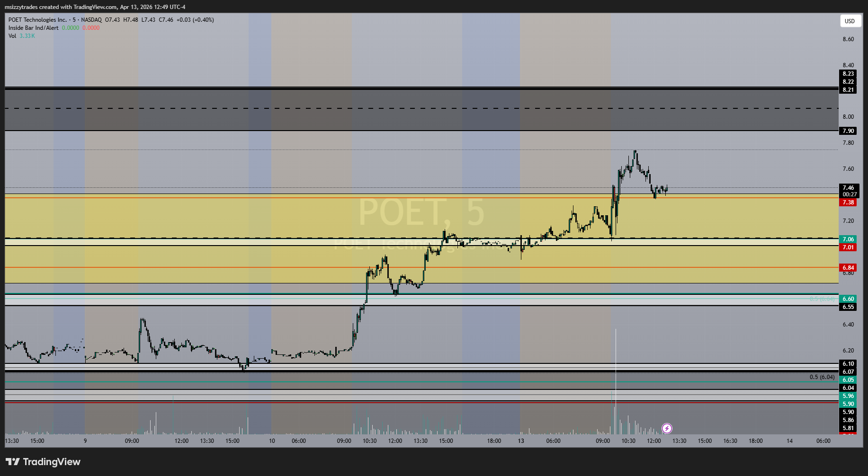The width and height of the screenshot is (868, 476).
Task: Click the red 7.01 price label
Action: (848, 247)
